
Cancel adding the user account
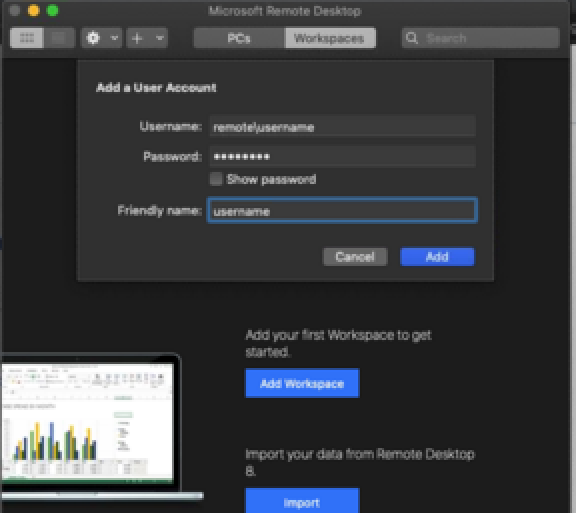pos(355,256)
